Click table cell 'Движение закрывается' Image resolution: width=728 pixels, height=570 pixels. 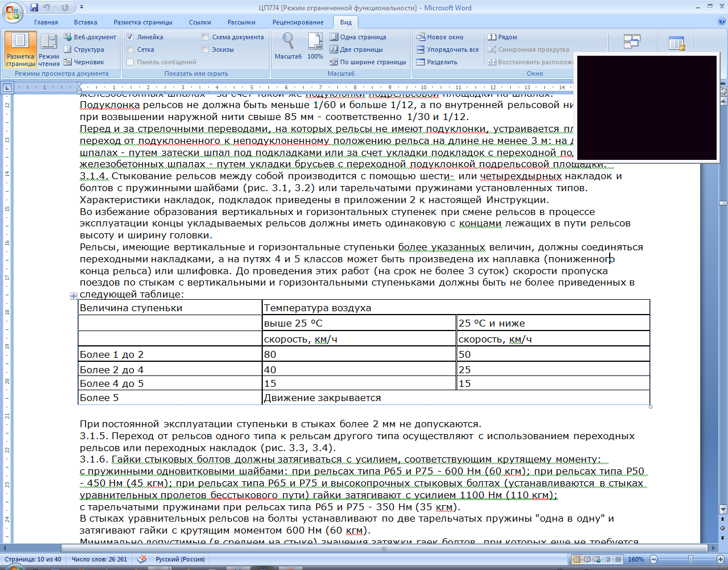click(456, 398)
